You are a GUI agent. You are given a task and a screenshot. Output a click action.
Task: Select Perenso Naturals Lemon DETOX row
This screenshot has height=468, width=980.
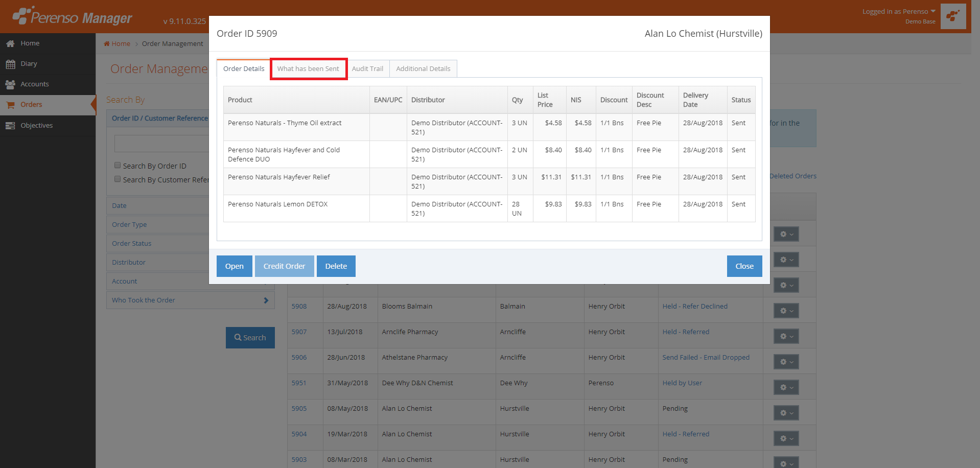(x=489, y=208)
